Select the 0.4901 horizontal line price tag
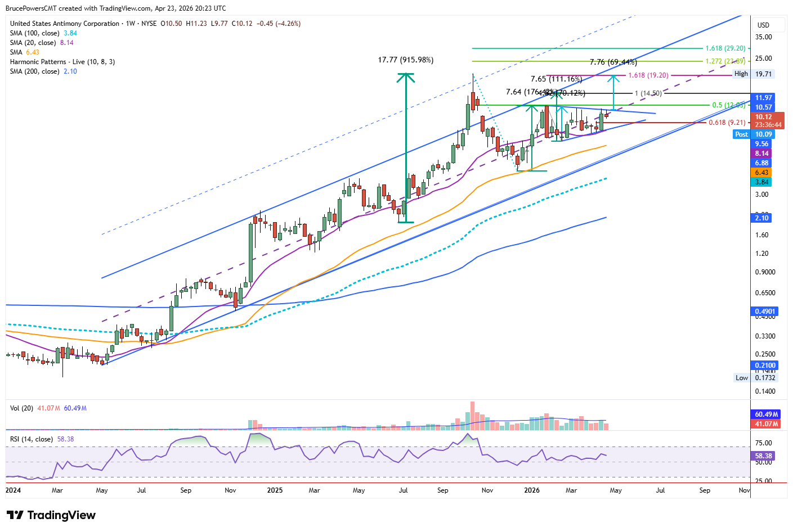793x532 pixels. [x=765, y=312]
